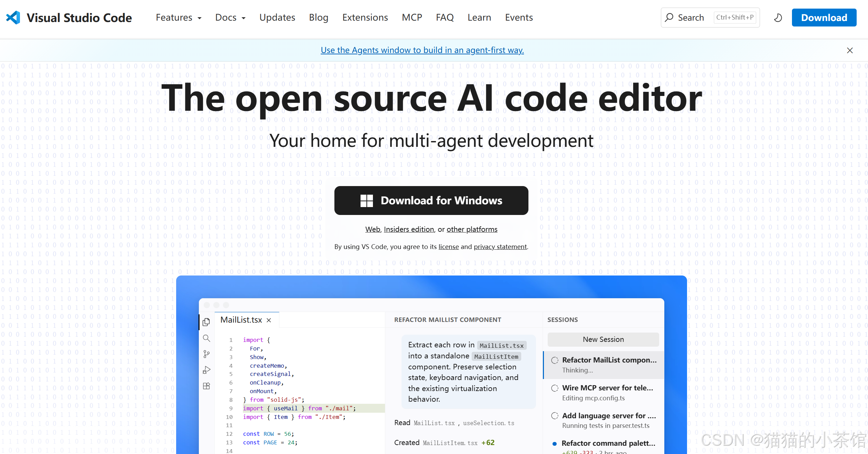
Task: Open the other platforms link
Action: [x=472, y=229]
